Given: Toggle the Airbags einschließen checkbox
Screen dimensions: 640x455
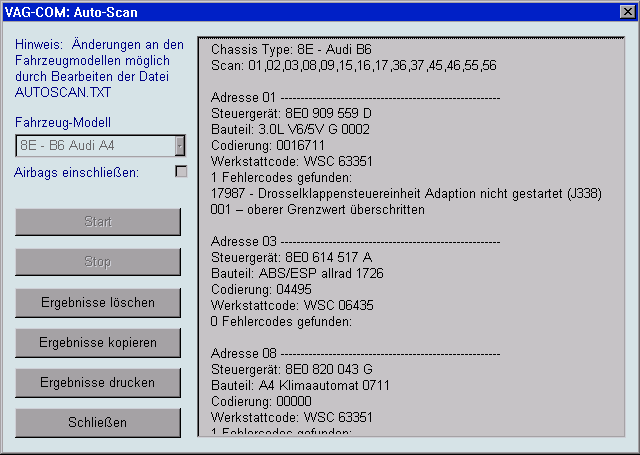Looking at the screenshot, I should (x=181, y=171).
